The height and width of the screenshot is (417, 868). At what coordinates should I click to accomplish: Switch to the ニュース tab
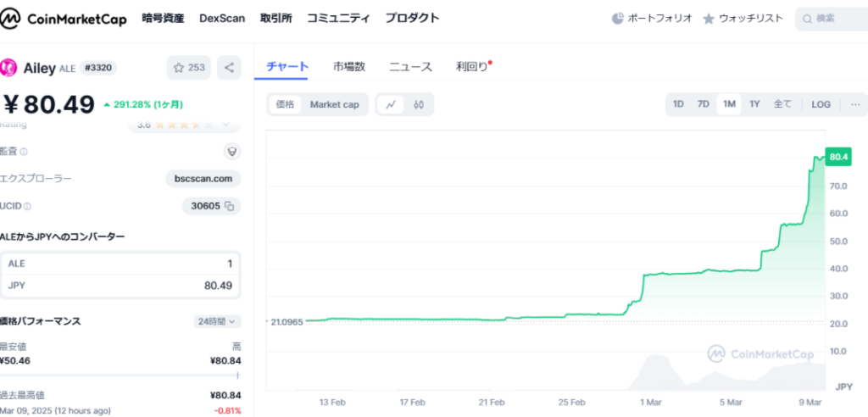click(410, 67)
